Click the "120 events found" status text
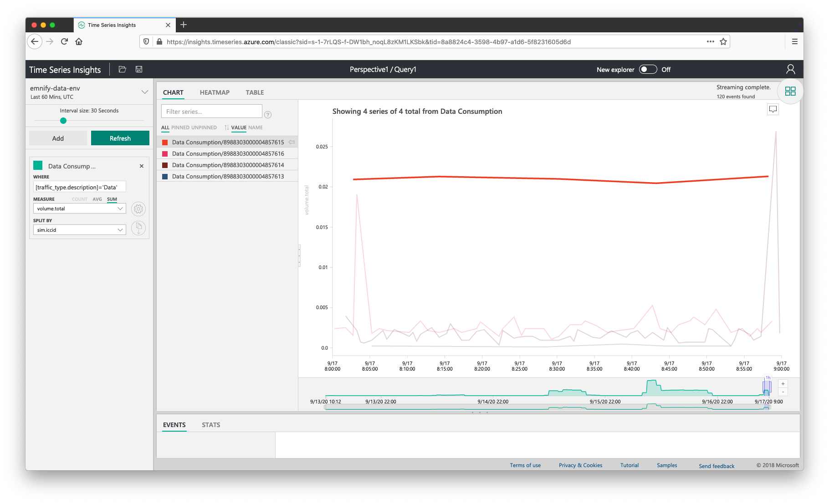Image resolution: width=829 pixels, height=504 pixels. 736,97
